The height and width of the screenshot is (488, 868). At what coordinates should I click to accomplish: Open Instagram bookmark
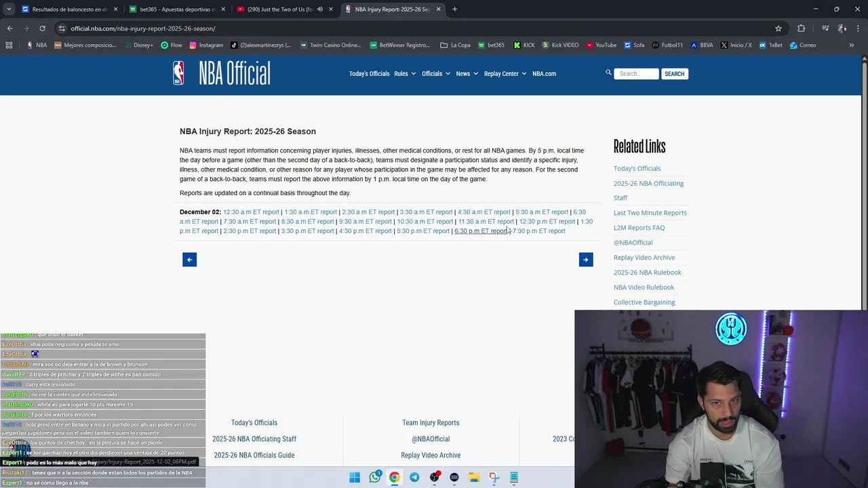(206, 45)
